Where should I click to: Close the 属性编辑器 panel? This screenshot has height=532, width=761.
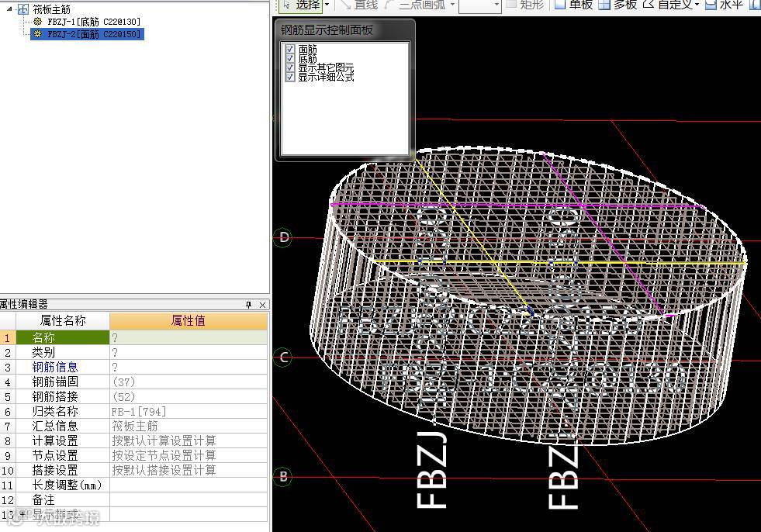click(262, 305)
